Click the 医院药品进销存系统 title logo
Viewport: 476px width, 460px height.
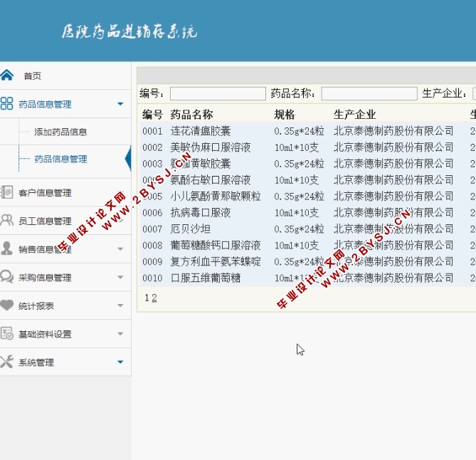click(x=129, y=31)
